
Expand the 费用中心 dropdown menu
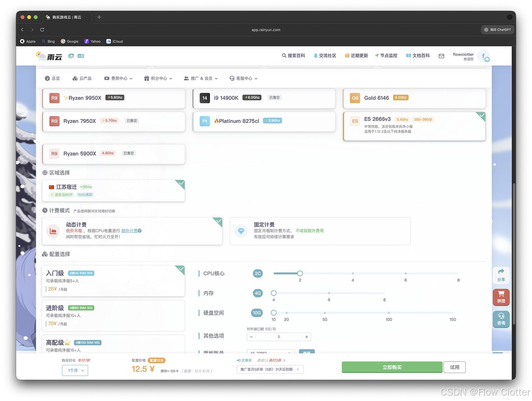[x=118, y=78]
